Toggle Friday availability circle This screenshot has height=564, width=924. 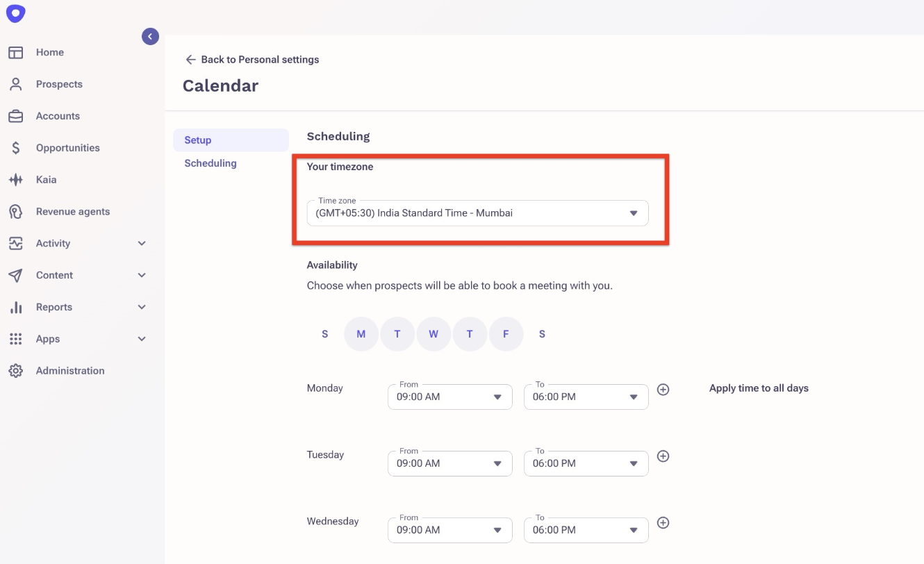[x=506, y=334]
